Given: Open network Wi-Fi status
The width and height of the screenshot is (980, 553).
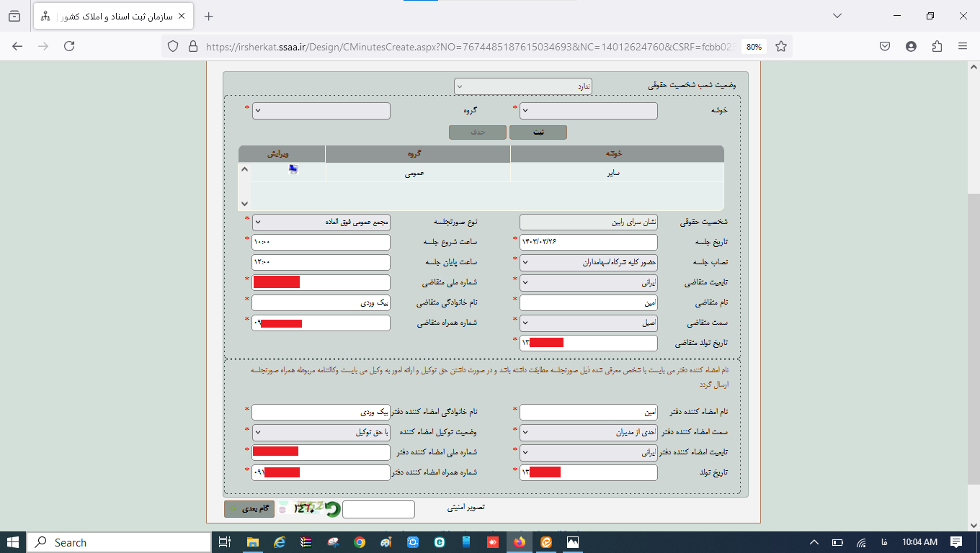Looking at the screenshot, I should coord(860,542).
